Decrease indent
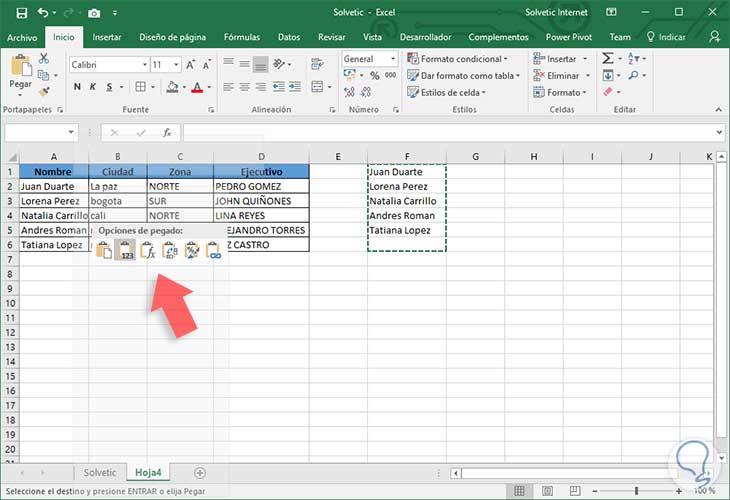This screenshot has width=730, height=500. point(278,87)
